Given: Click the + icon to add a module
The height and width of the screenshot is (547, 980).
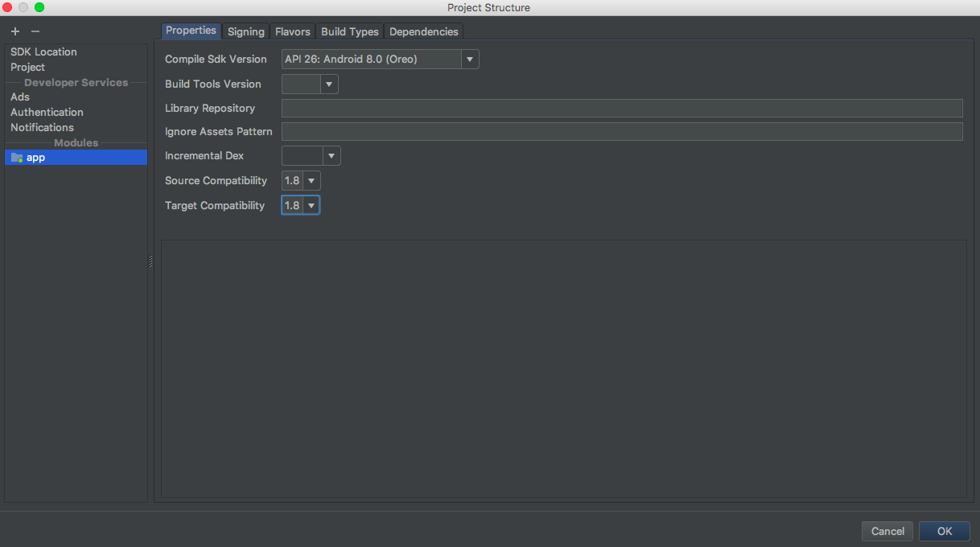Looking at the screenshot, I should (x=14, y=31).
